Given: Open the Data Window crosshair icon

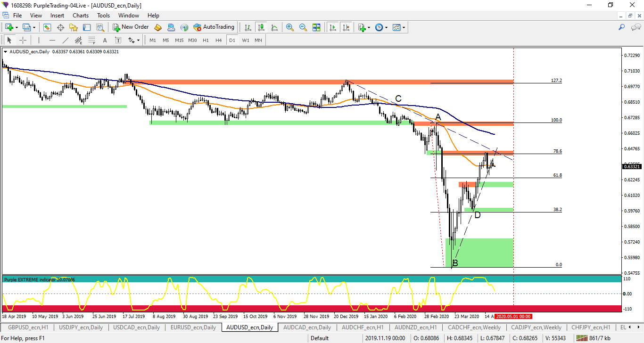Looking at the screenshot, I should point(60,27).
